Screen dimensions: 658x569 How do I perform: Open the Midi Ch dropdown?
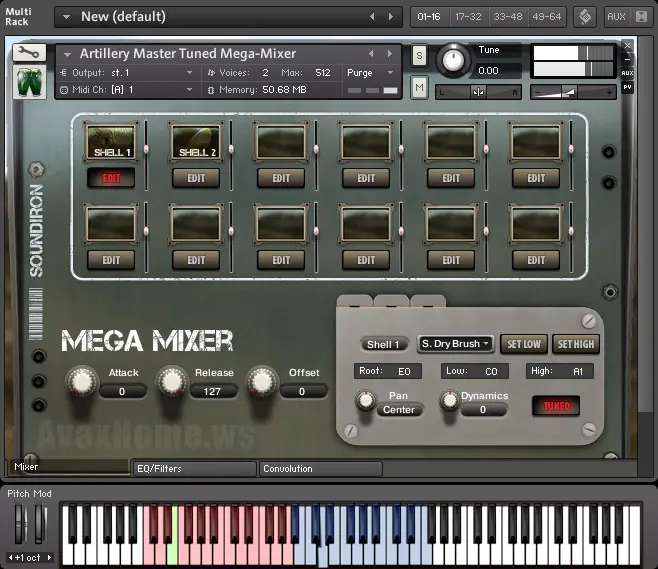[126, 90]
